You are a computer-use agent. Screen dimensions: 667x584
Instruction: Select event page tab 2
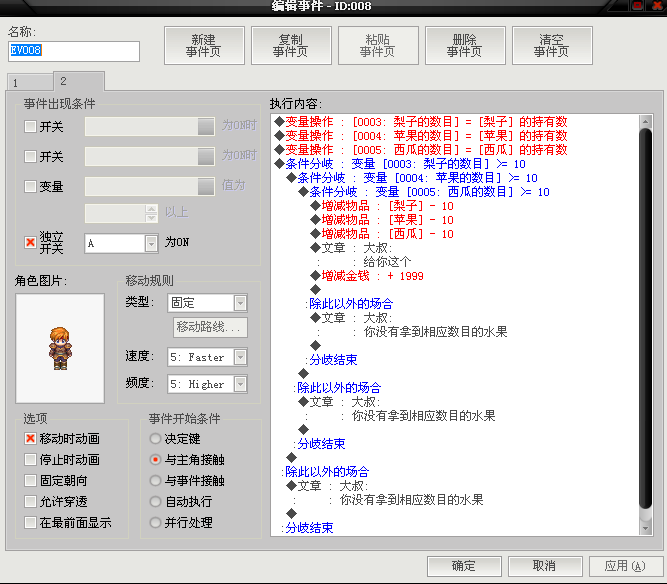click(79, 81)
